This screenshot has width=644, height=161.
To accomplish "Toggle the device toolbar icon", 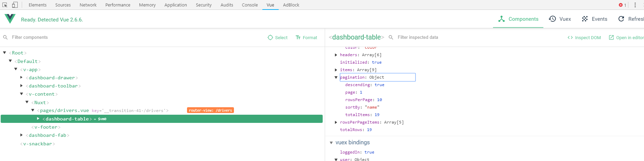I will point(15,5).
